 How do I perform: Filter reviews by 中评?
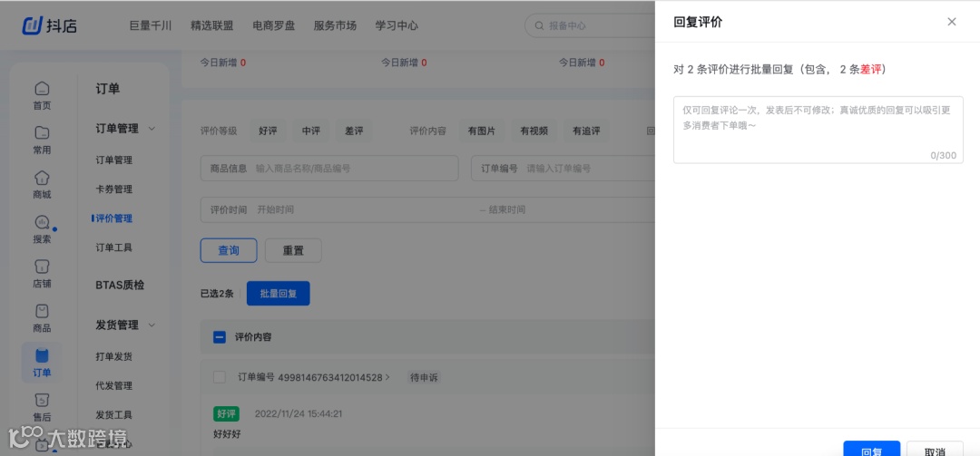(311, 131)
